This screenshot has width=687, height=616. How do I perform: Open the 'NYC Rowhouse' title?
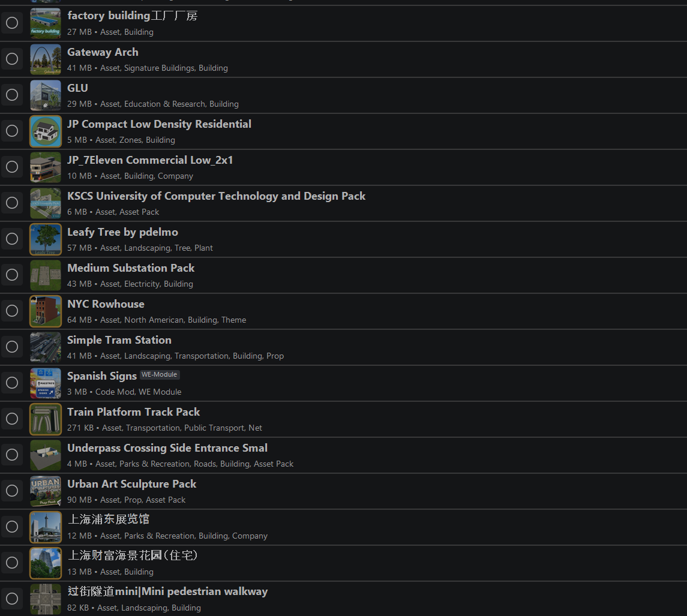tap(106, 304)
